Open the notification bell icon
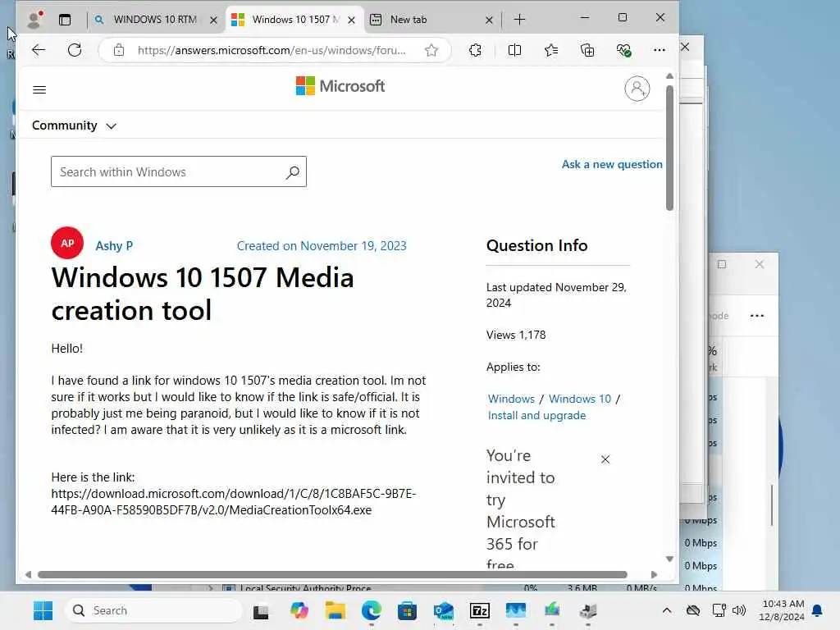 818,610
